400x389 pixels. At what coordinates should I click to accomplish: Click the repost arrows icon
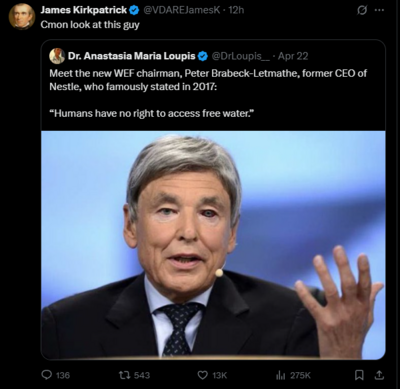point(124,375)
